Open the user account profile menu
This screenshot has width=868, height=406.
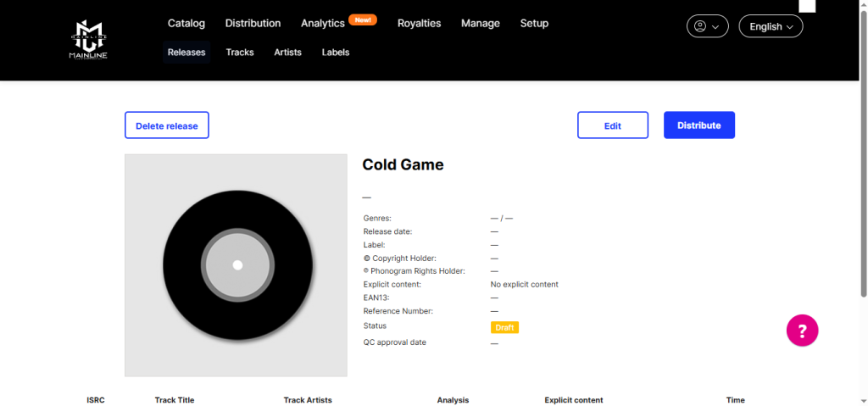(707, 26)
